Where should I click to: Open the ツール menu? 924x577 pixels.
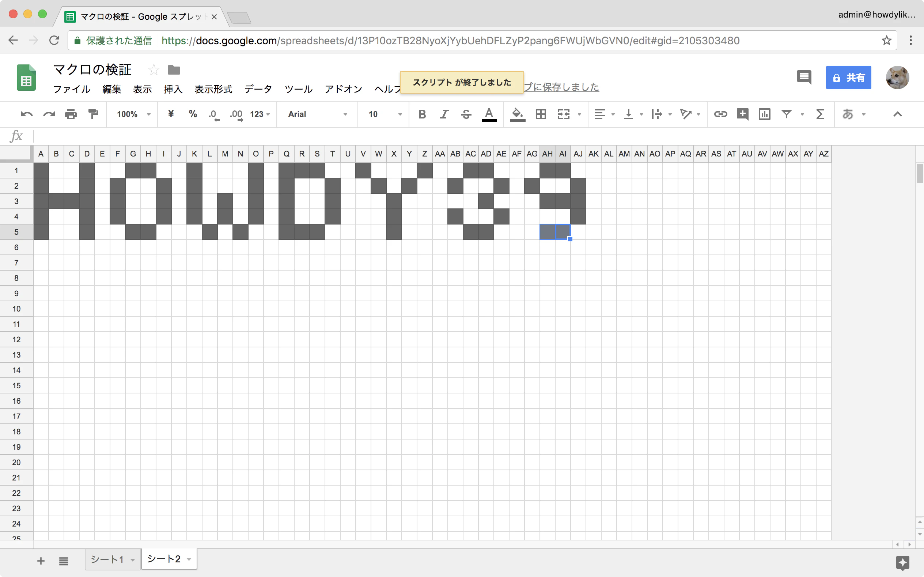[x=299, y=89]
